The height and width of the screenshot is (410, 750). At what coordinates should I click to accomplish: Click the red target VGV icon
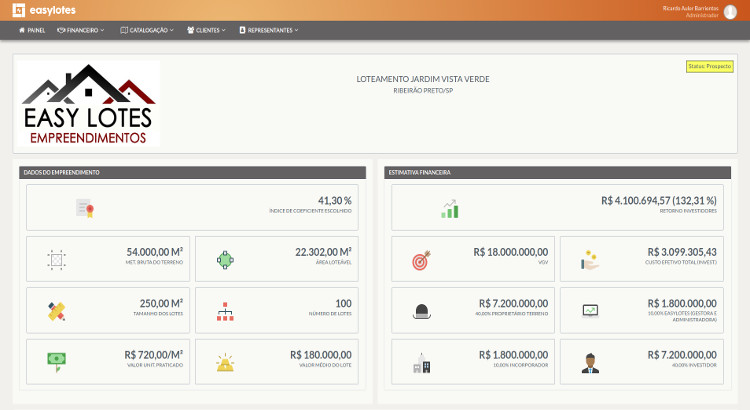(x=421, y=260)
